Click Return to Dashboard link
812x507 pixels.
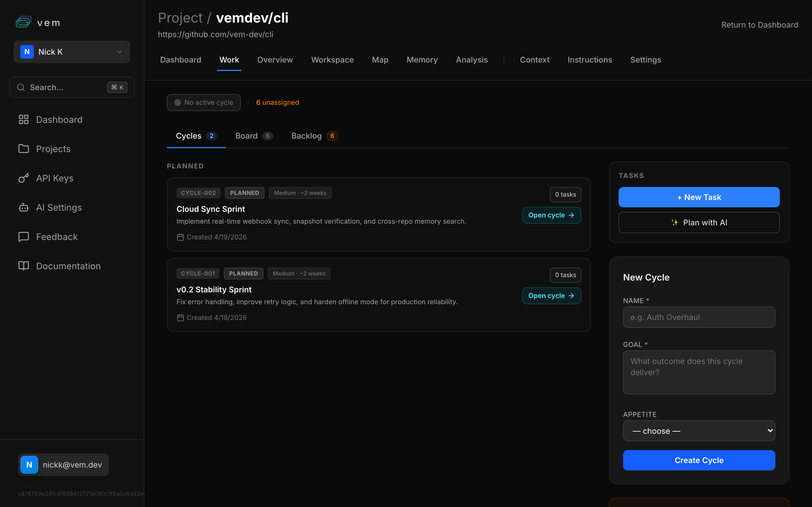click(x=760, y=25)
